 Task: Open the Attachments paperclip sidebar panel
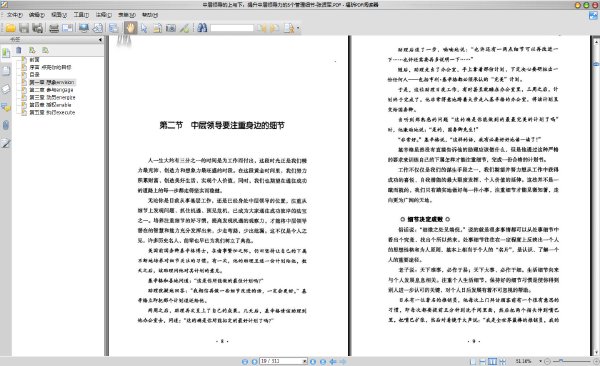6,125
